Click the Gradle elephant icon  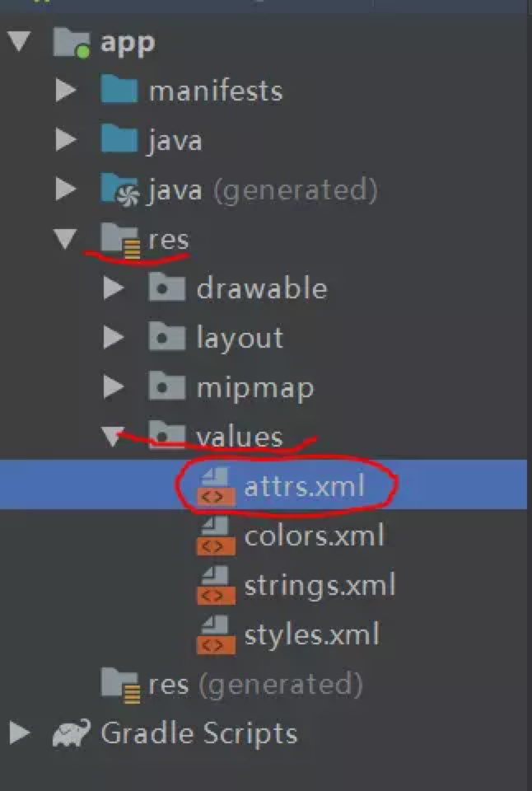click(x=72, y=732)
